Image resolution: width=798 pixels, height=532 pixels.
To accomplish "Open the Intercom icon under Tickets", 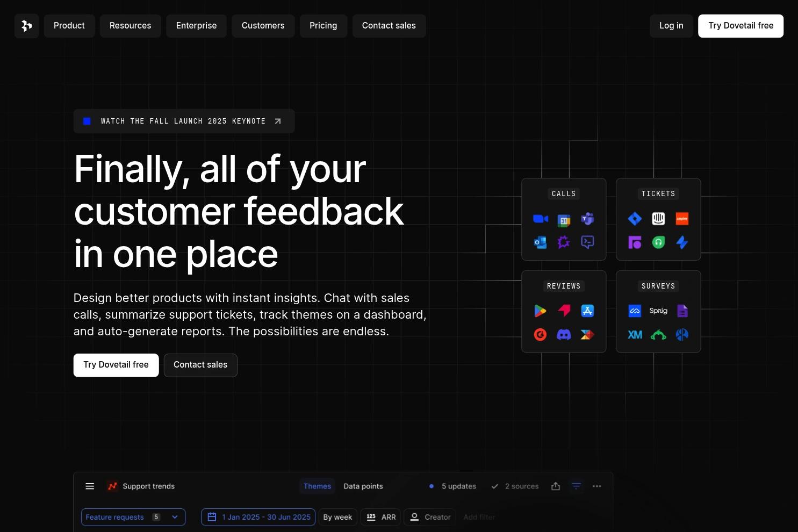I will click(658, 219).
